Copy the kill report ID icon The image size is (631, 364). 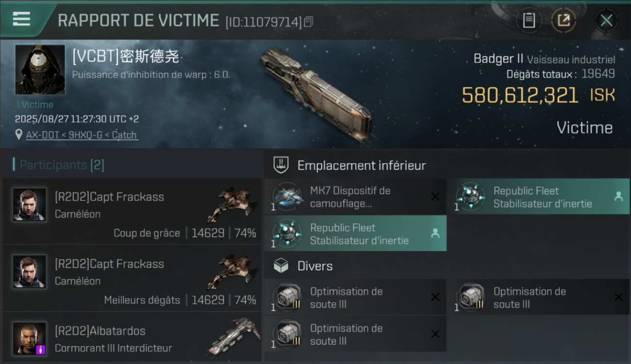309,21
